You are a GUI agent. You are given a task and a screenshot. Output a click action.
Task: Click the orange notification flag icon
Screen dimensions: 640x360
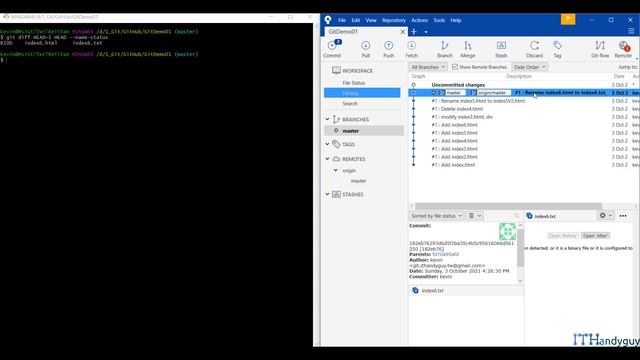(x=568, y=19)
